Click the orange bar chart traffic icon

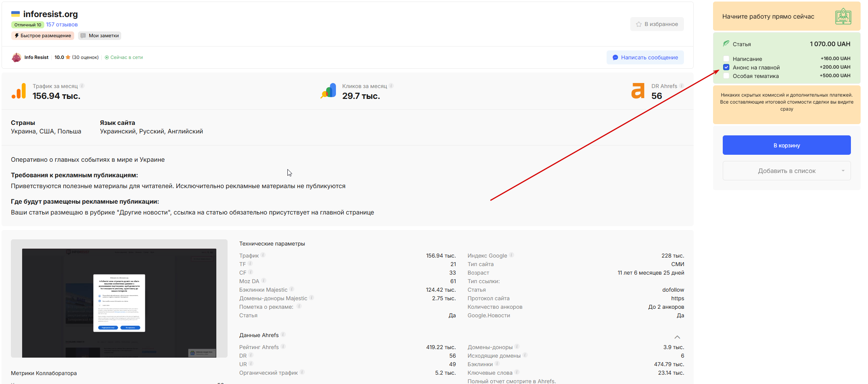click(19, 91)
